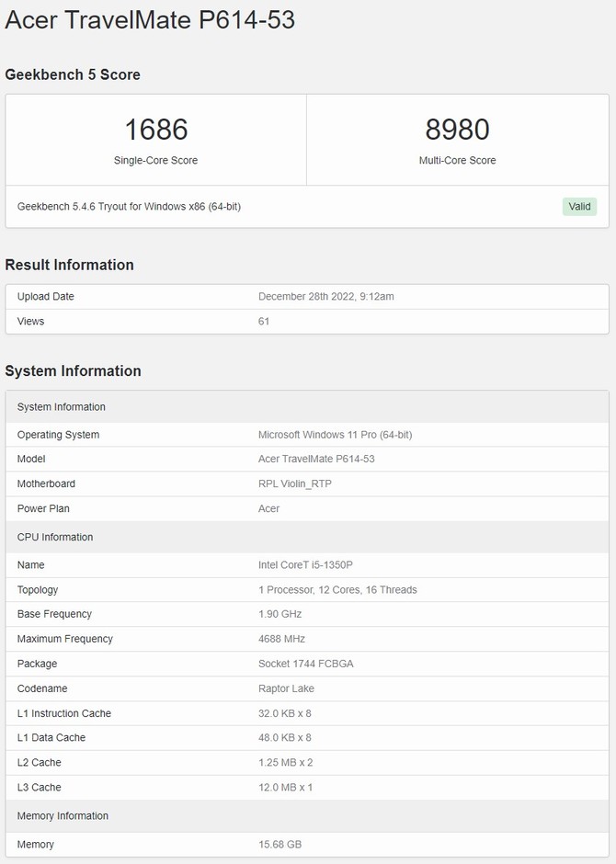Select Microsoft Windows 11 Pro (64-bit) value

pos(335,435)
